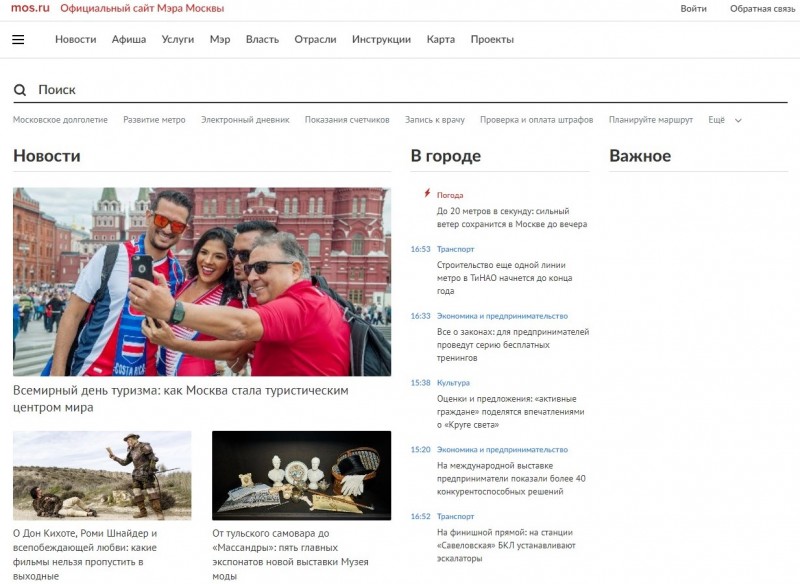Image resolution: width=800 pixels, height=584 pixels.
Task: Expand the Ещё quick links chevron
Action: click(x=738, y=120)
